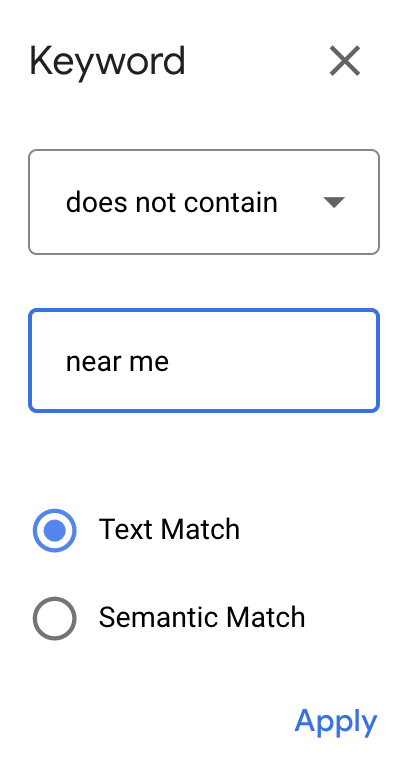The height and width of the screenshot is (772, 408).
Task: Click the blue Apply link
Action: 336,722
